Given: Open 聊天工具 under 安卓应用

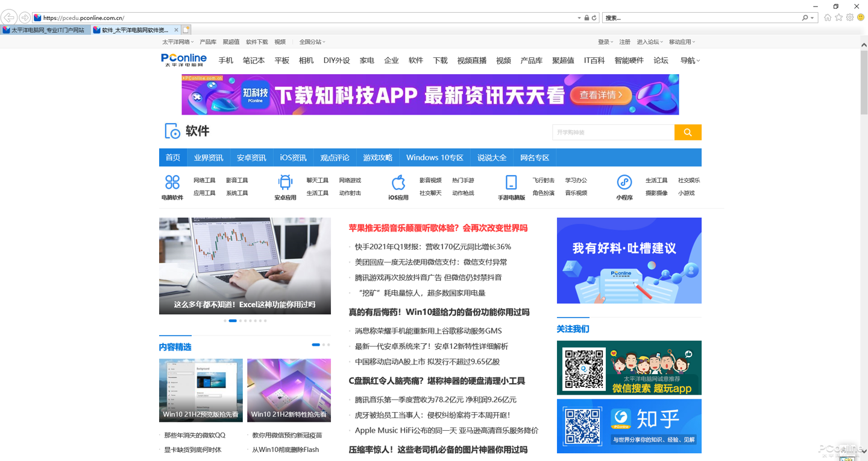Looking at the screenshot, I should pos(317,180).
